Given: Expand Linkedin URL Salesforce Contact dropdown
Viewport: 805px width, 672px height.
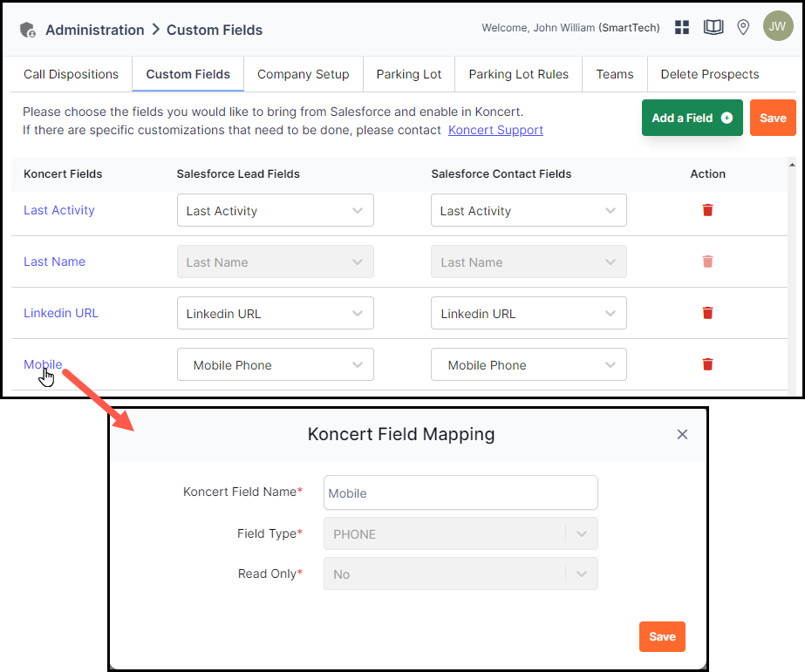Looking at the screenshot, I should coord(529,313).
